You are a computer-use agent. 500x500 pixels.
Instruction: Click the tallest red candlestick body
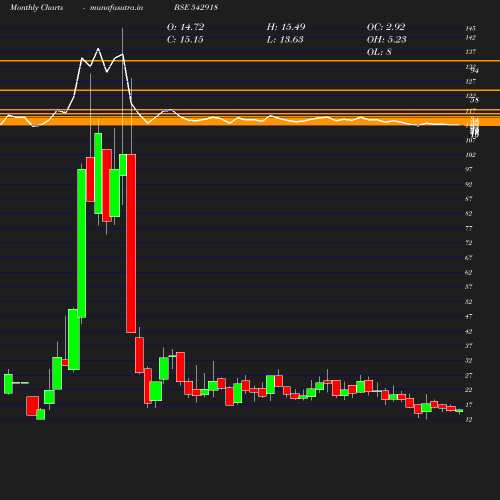coord(131,243)
